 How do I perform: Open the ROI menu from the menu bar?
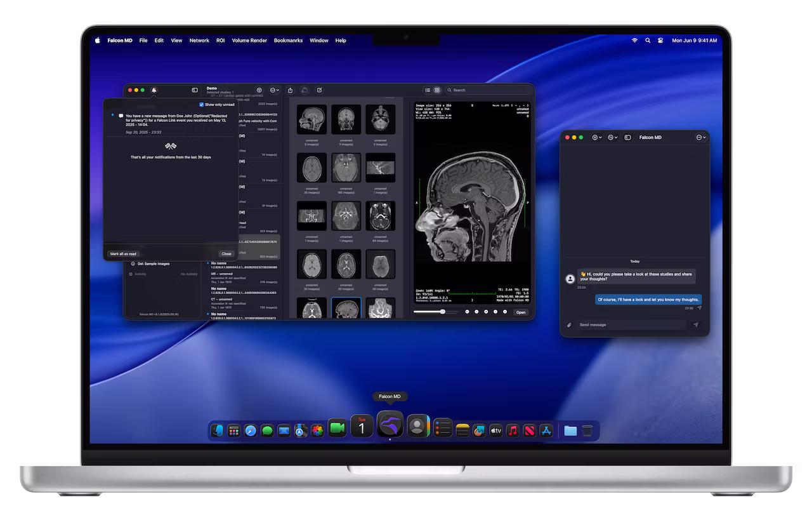(x=220, y=40)
